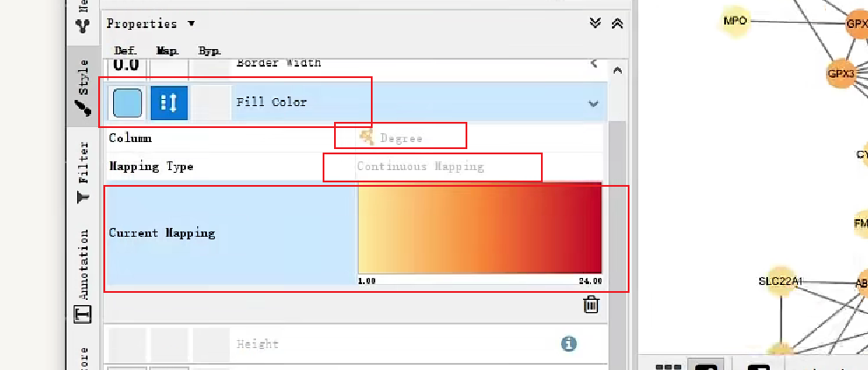Image resolution: width=868 pixels, height=370 pixels.
Task: Open the Mapping Type dropdown
Action: click(480, 167)
